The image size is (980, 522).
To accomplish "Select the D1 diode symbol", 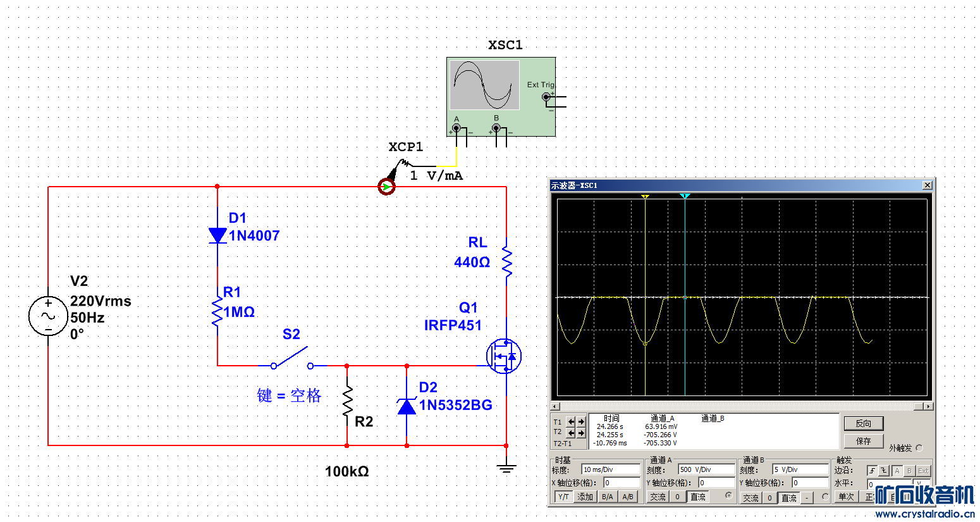I will tap(217, 235).
